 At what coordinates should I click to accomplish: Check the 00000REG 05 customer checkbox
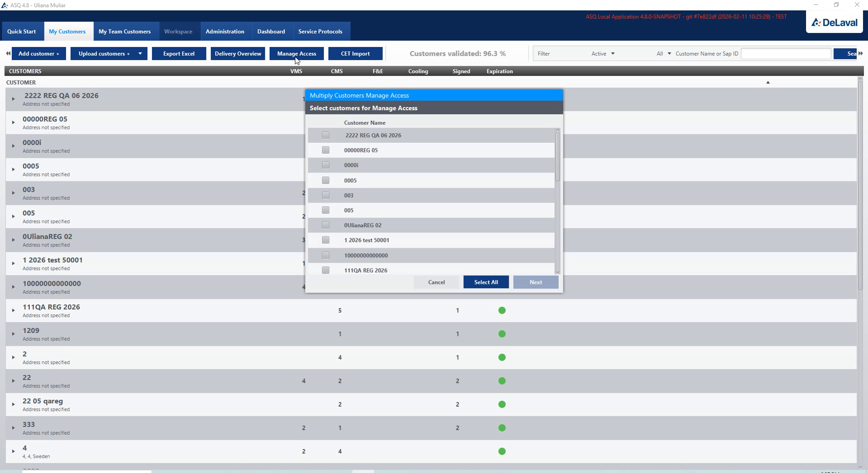coord(325,150)
